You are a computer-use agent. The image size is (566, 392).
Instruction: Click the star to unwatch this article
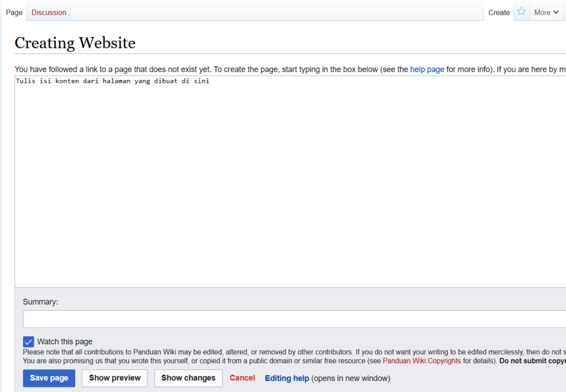pos(521,11)
